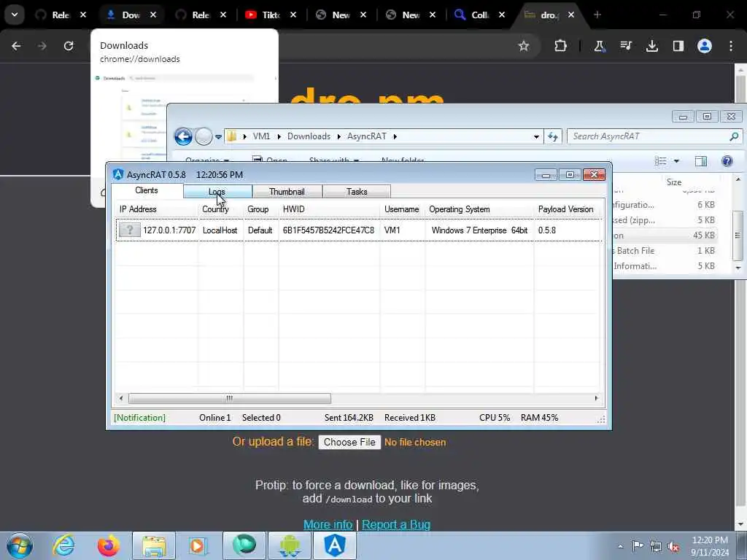Open Explorer's recent locations dropdown arrow
This screenshot has height=560, width=747.
pos(218,137)
